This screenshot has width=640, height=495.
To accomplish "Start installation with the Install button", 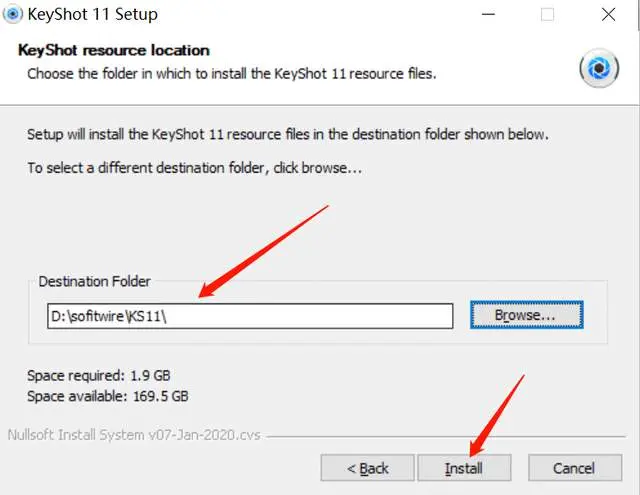I will click(464, 468).
